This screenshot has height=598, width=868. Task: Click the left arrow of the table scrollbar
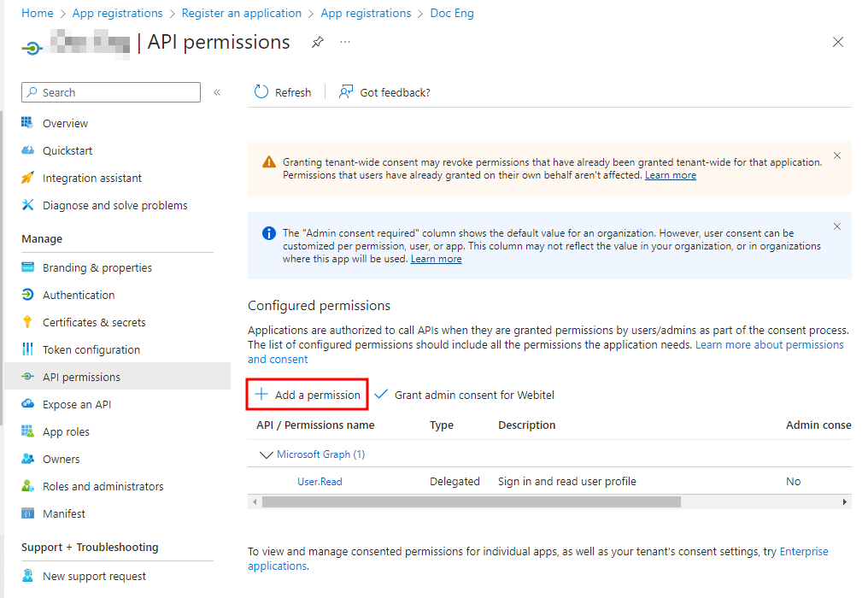(x=255, y=501)
